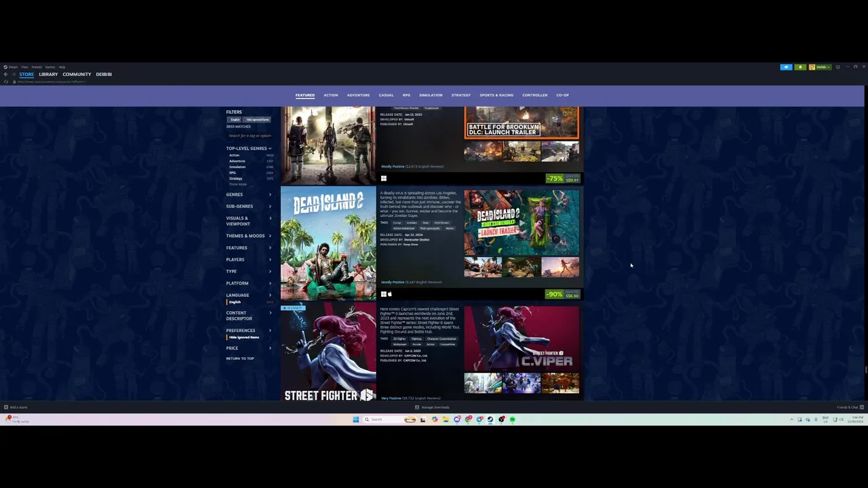Screen dimensions: 868x488
Task: Open the Steam announcements megaphone button
Action: tap(786, 67)
